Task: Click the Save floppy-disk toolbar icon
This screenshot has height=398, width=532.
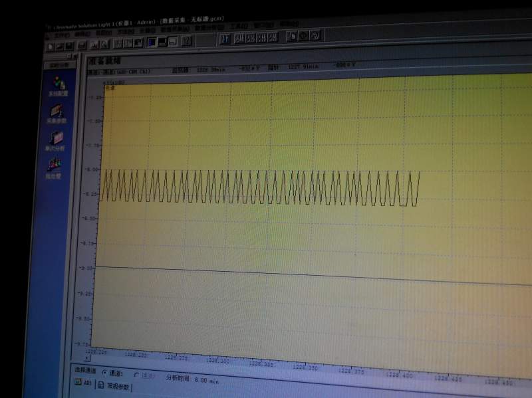Action: point(69,46)
